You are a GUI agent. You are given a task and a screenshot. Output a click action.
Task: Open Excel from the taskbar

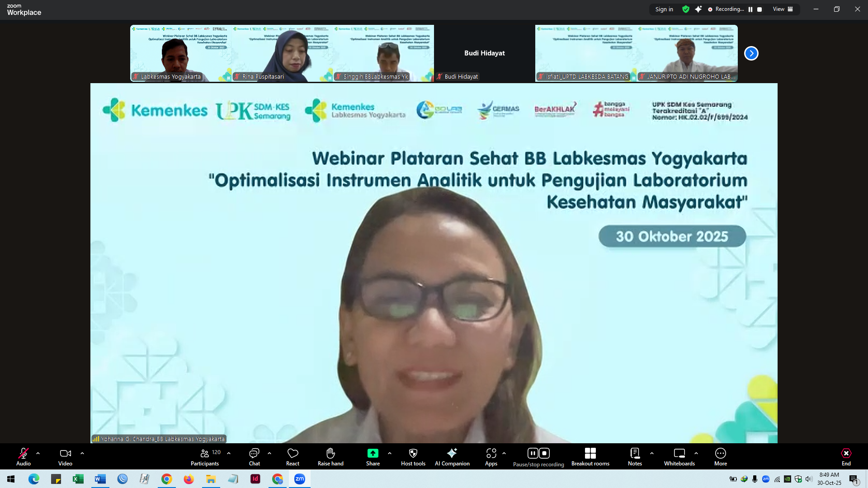[x=78, y=479]
